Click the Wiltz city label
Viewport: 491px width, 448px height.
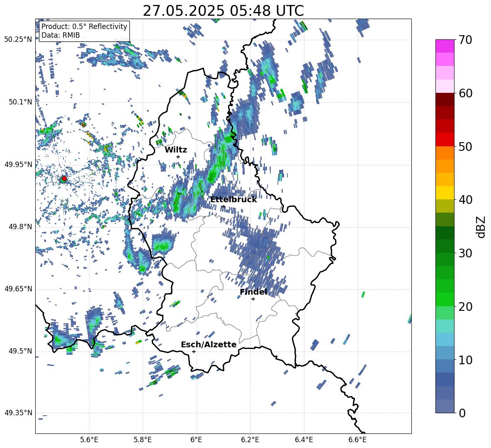click(176, 150)
